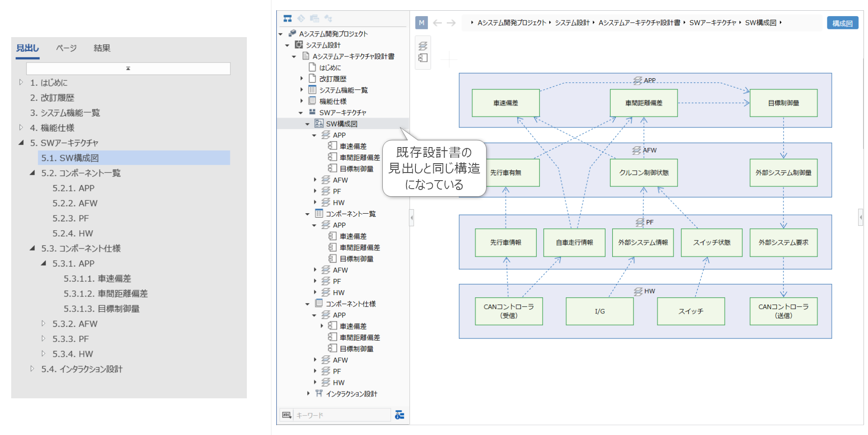Select the 目標制御量 component in the diagram
868x435 pixels.
(x=783, y=103)
